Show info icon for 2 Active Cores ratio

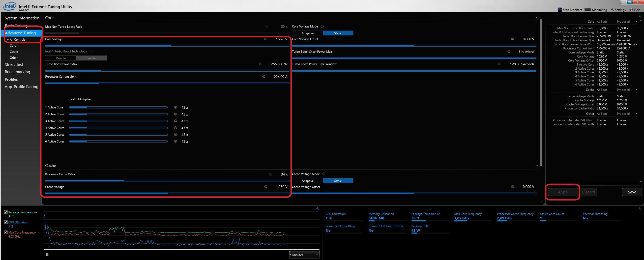click(175, 114)
